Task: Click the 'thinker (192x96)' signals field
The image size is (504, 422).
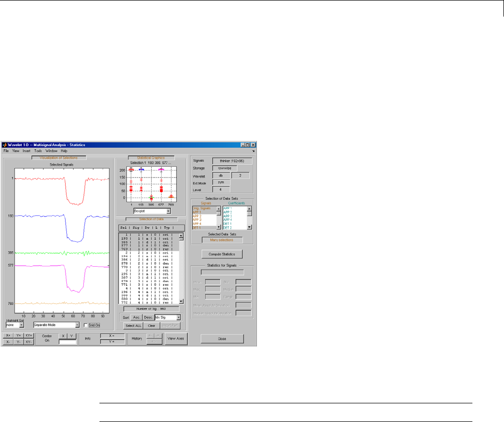Action: [x=232, y=161]
